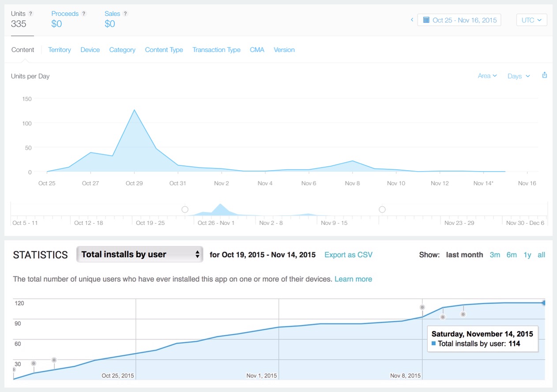Switch to the Device tab

pos(90,50)
